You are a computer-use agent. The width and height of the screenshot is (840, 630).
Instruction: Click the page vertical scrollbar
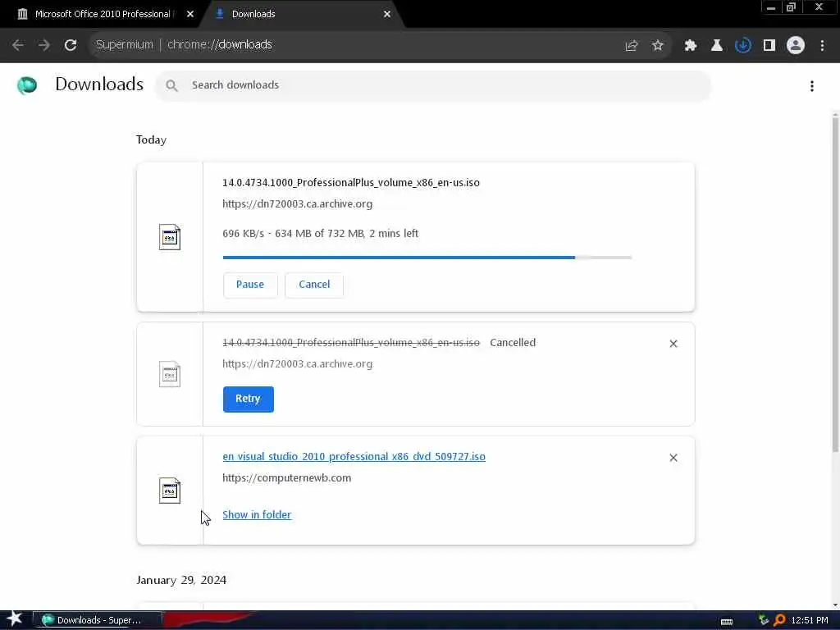point(835,284)
